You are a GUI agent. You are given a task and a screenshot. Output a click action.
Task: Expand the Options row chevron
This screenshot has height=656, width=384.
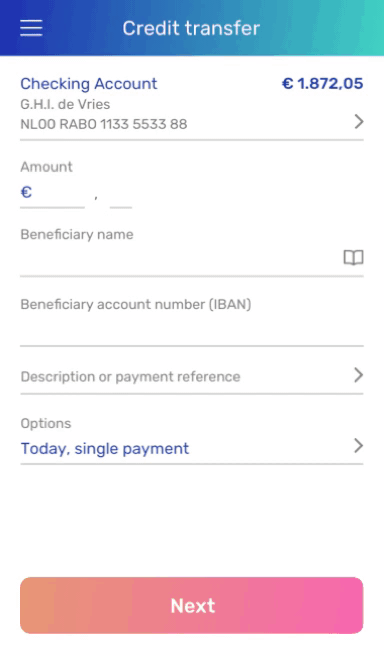(x=358, y=446)
